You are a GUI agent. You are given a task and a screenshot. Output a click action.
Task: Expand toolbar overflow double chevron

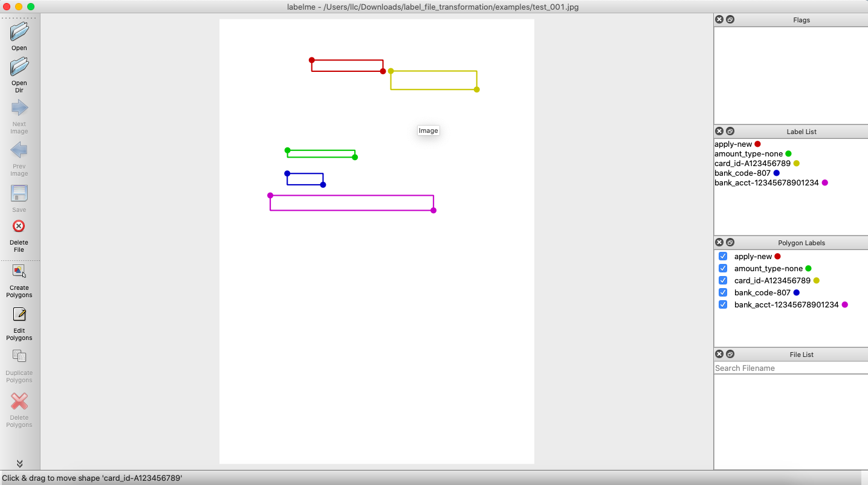[x=19, y=464]
